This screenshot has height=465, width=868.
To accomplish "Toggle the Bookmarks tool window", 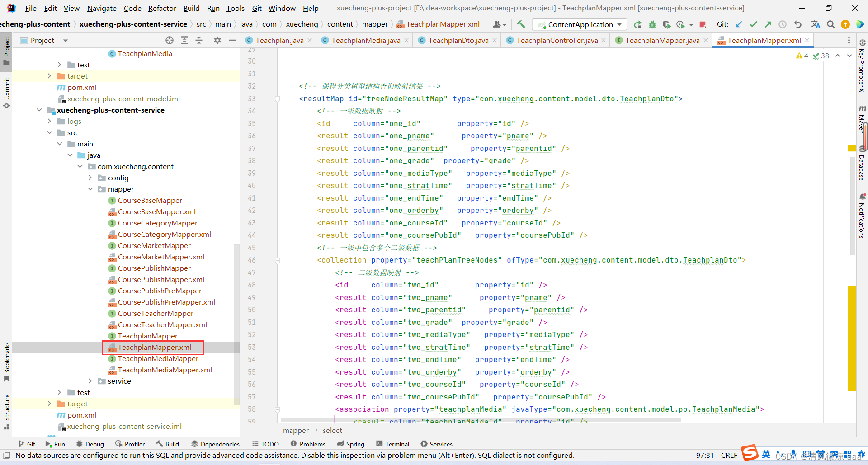I will [x=6, y=362].
